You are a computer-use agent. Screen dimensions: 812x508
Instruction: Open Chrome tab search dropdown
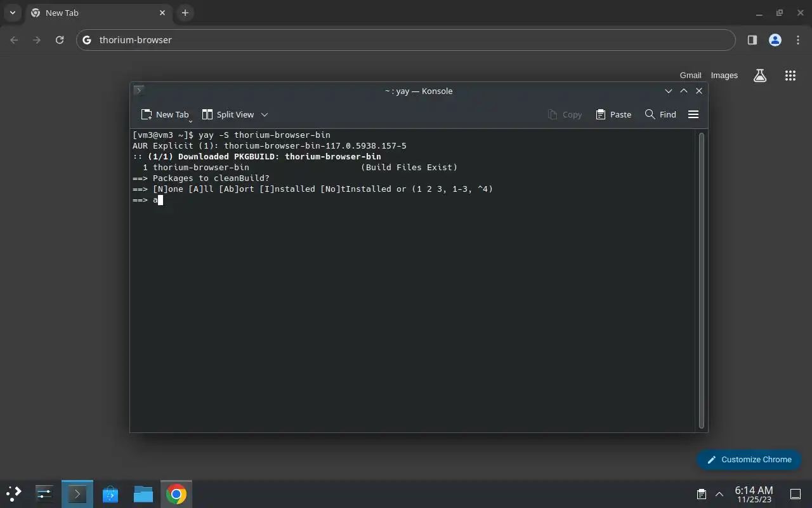click(x=12, y=13)
